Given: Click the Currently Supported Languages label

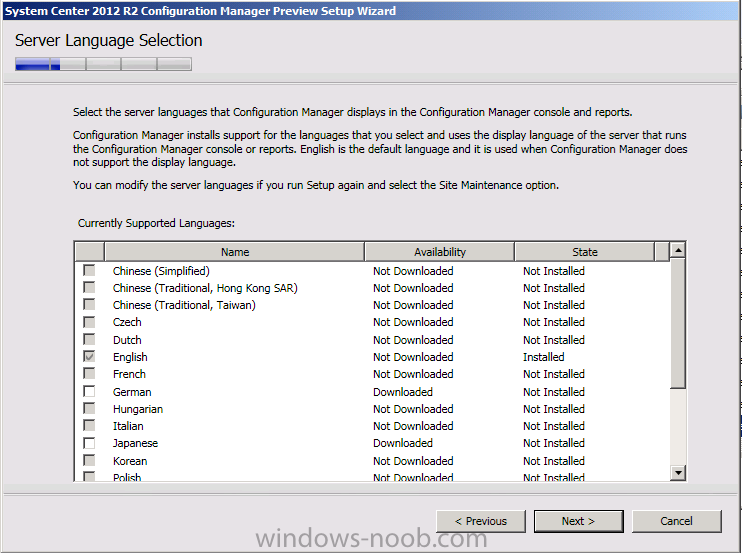Looking at the screenshot, I should tap(156, 223).
